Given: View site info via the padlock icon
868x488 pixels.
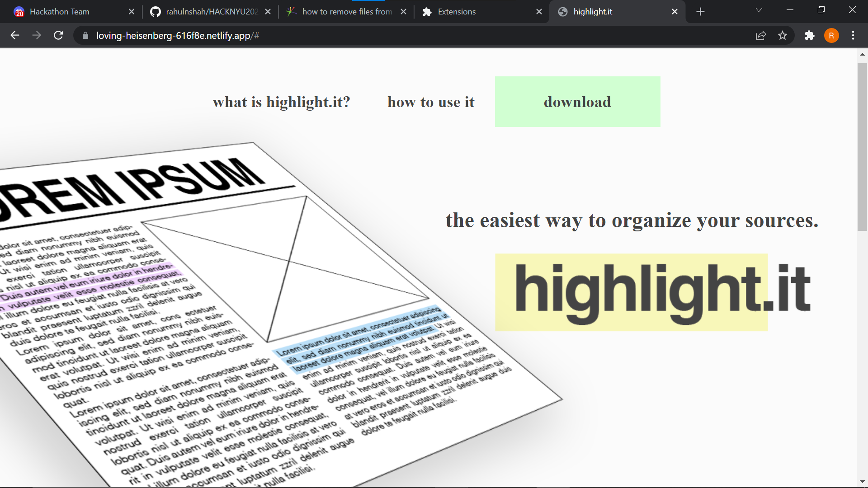Looking at the screenshot, I should (x=85, y=36).
